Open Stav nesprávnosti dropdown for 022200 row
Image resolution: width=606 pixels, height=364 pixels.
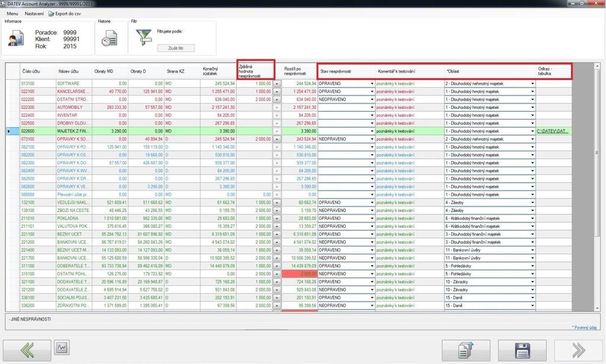[x=372, y=99]
